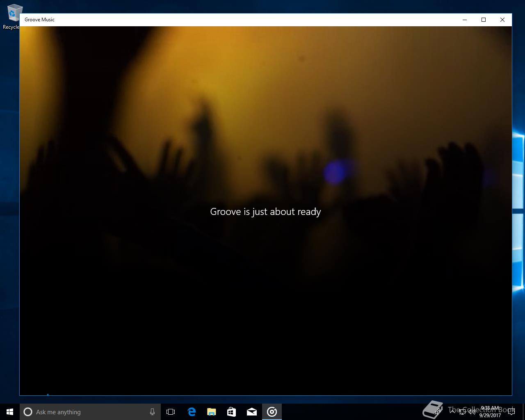The height and width of the screenshot is (420, 525).
Task: Maximize the Groove Music window
Action: click(484, 20)
